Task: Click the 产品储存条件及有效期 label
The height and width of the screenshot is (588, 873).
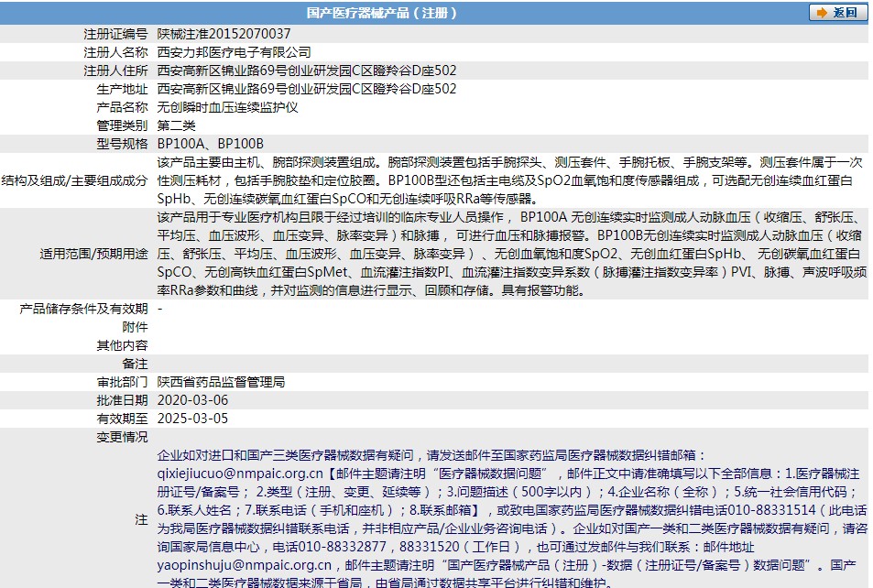Action: (x=83, y=309)
